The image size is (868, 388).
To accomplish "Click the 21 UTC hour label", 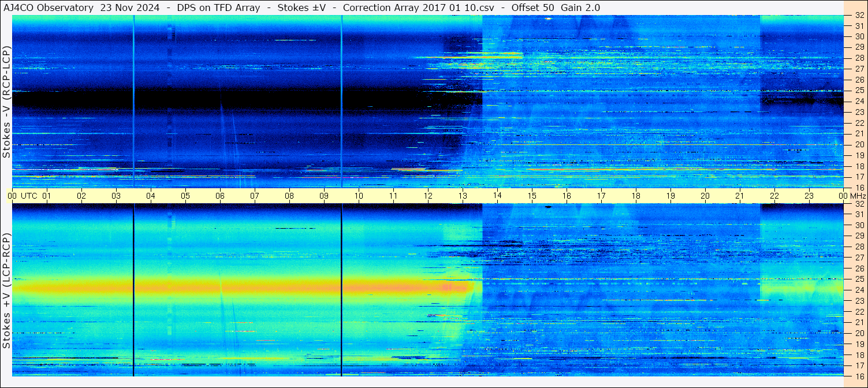I will tap(740, 196).
